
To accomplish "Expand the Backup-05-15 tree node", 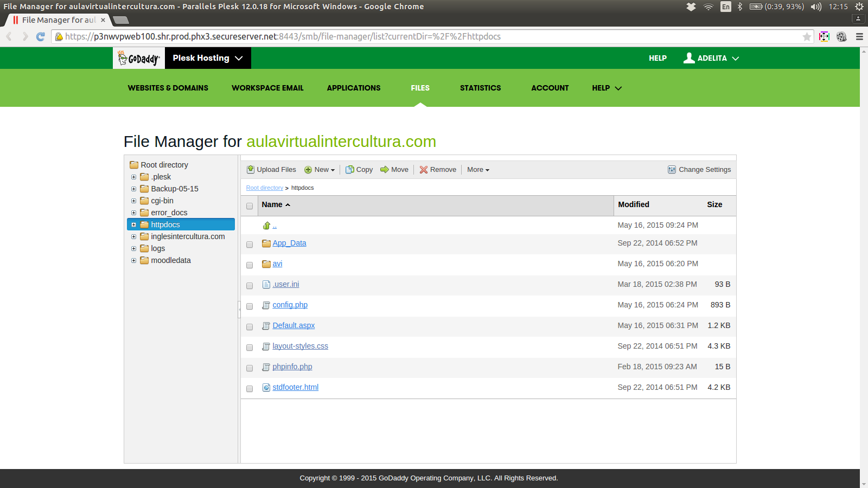I will (133, 189).
